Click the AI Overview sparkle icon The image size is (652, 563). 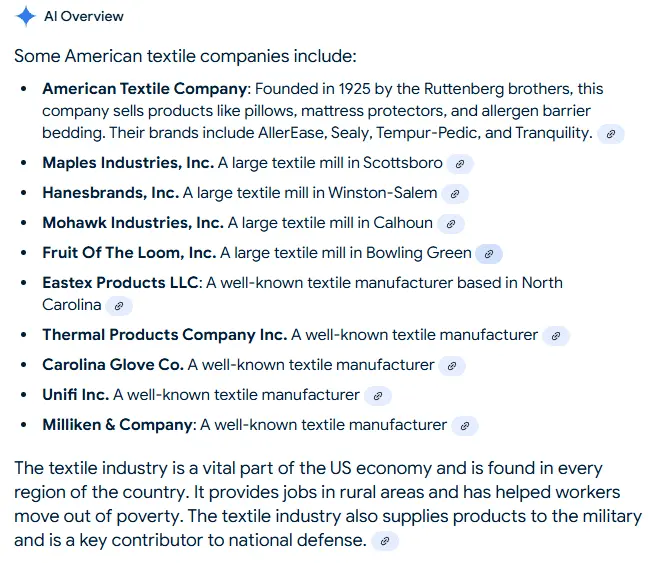(26, 18)
